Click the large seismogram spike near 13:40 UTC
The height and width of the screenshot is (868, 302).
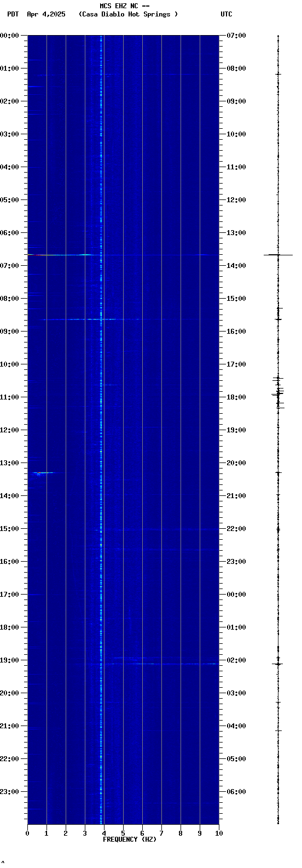(278, 255)
